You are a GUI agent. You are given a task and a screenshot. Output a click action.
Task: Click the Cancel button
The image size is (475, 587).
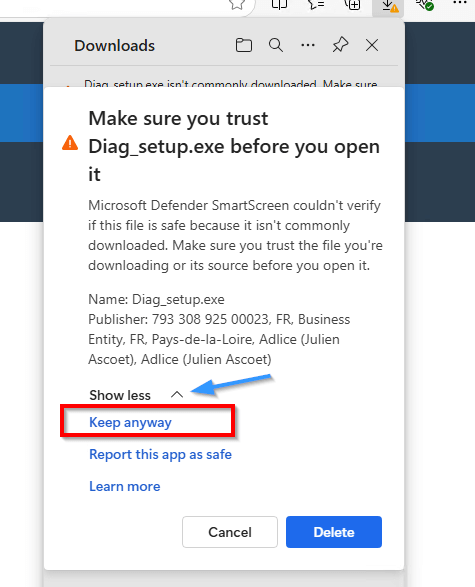click(x=230, y=532)
